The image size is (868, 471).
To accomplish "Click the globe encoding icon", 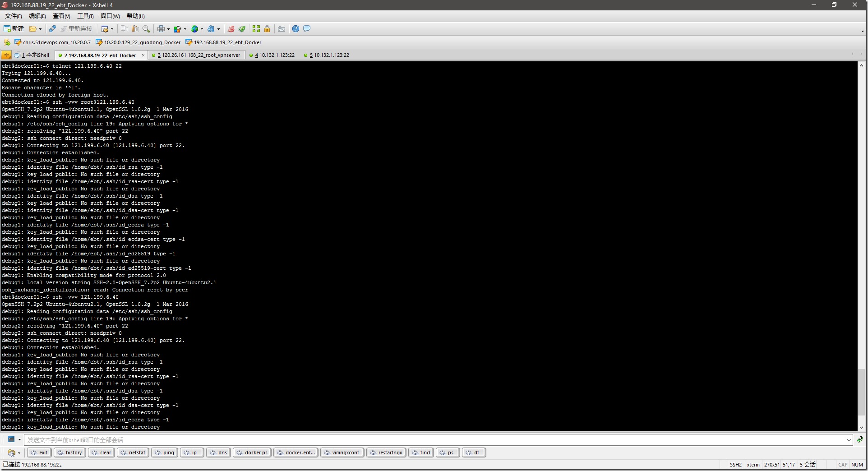I will [x=194, y=29].
